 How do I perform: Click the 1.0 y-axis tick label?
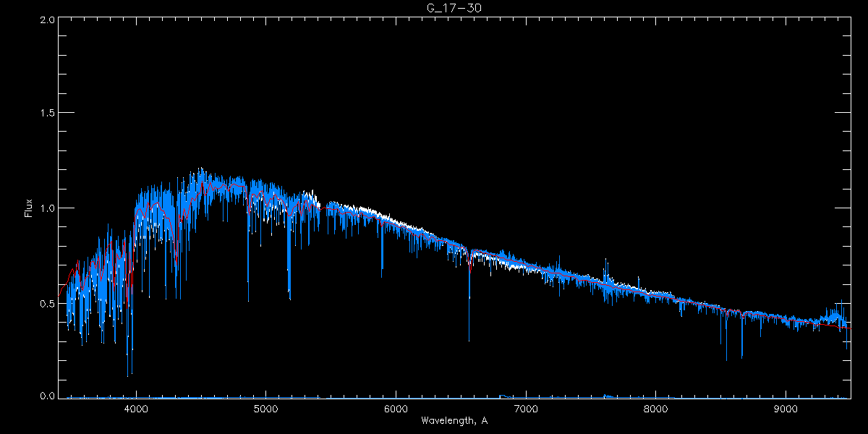tap(47, 208)
